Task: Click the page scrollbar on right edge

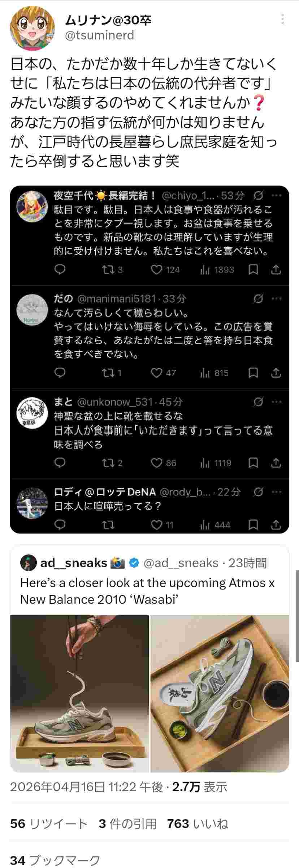Action: pos(297,615)
